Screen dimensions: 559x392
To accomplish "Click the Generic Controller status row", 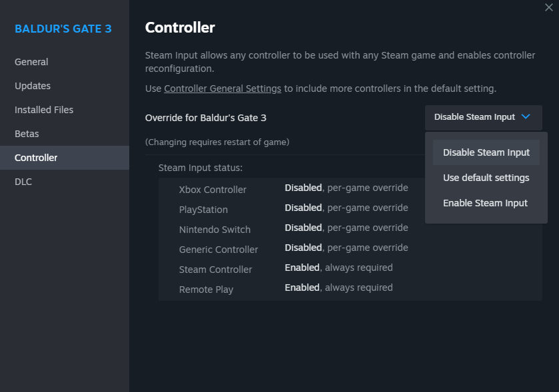I will pyautogui.click(x=293, y=249).
